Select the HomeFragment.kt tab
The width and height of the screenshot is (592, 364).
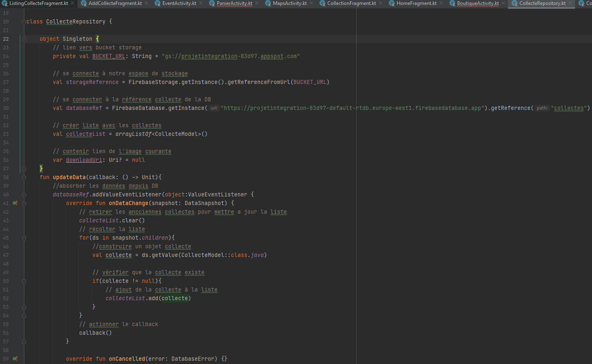[416, 3]
